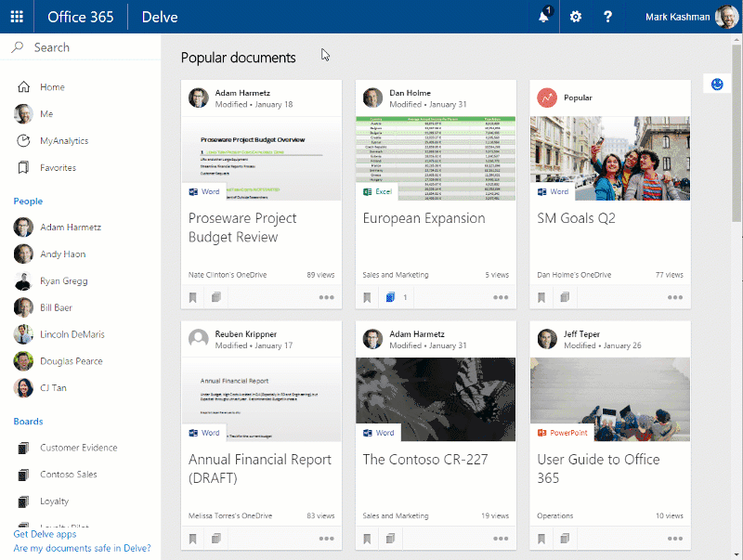Click the Customer Evidence board icon
743x560 pixels.
(23, 448)
